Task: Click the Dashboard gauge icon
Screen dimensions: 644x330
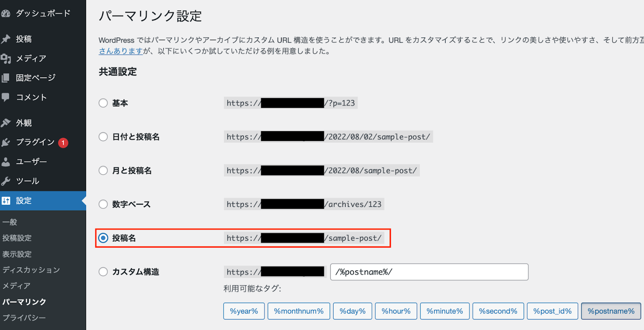Action: (6, 14)
